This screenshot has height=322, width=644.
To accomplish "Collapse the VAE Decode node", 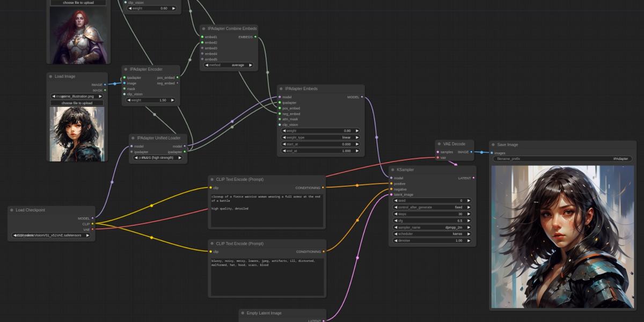I will pyautogui.click(x=439, y=144).
